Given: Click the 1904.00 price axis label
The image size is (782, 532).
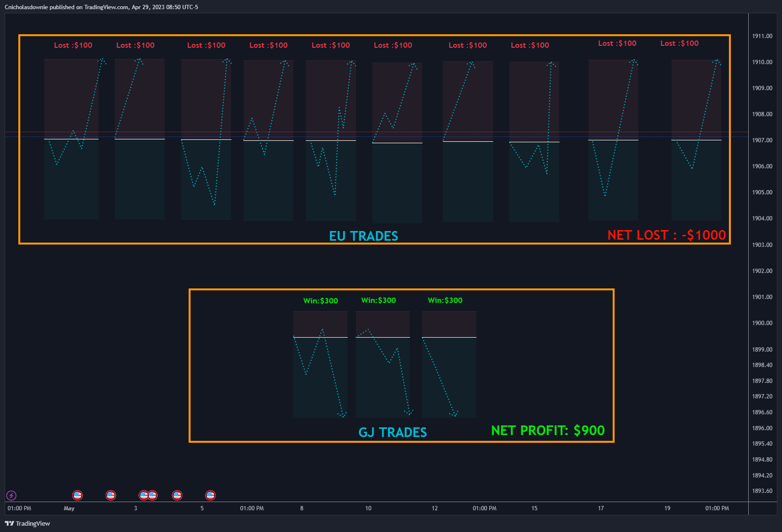Looking at the screenshot, I should click(x=762, y=218).
